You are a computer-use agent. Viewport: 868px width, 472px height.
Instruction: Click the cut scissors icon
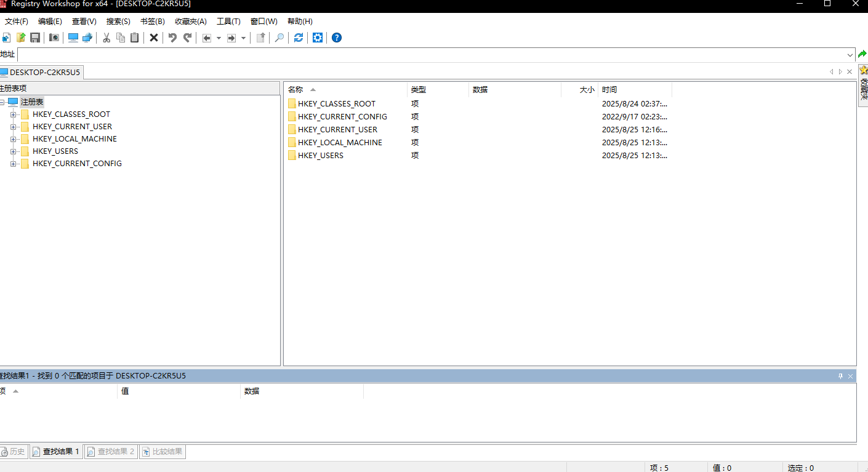[x=106, y=38]
